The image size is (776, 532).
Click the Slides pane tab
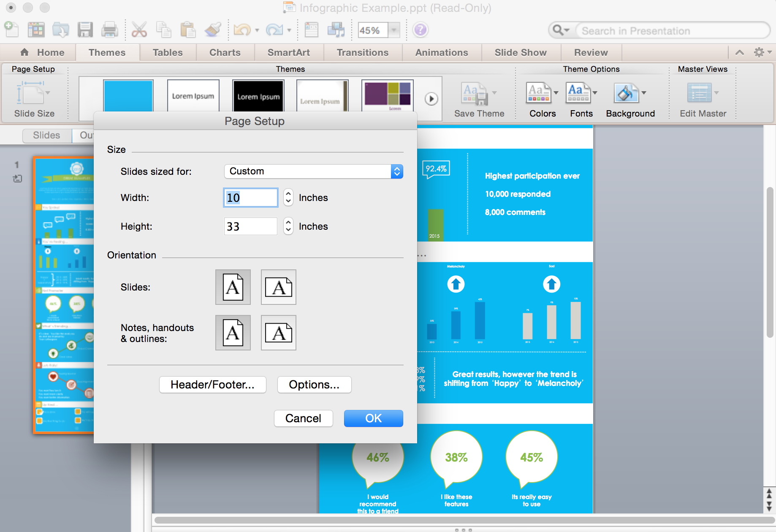tap(46, 135)
